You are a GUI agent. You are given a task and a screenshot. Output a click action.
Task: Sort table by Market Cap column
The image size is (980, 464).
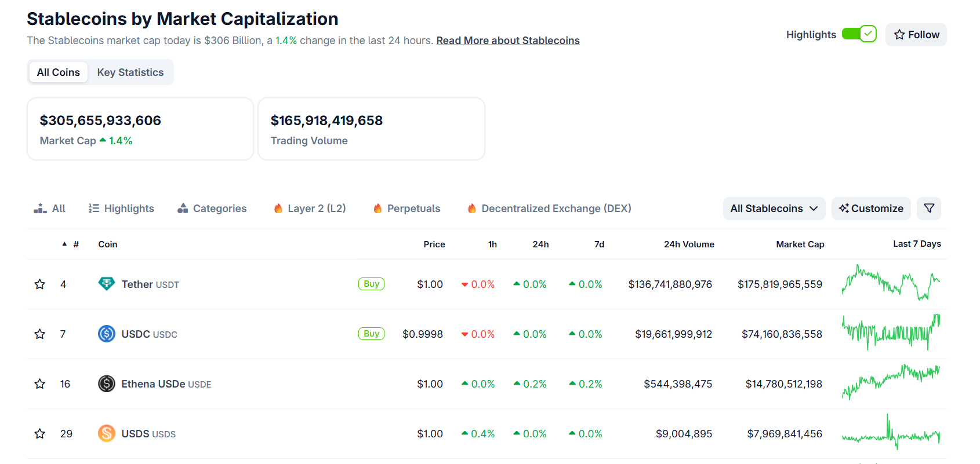800,244
